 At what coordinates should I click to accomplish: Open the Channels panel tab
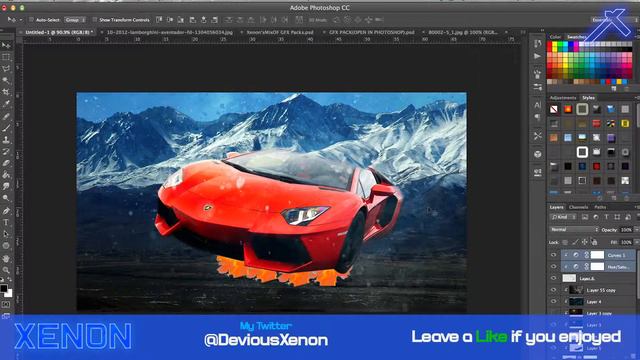[x=578, y=207]
